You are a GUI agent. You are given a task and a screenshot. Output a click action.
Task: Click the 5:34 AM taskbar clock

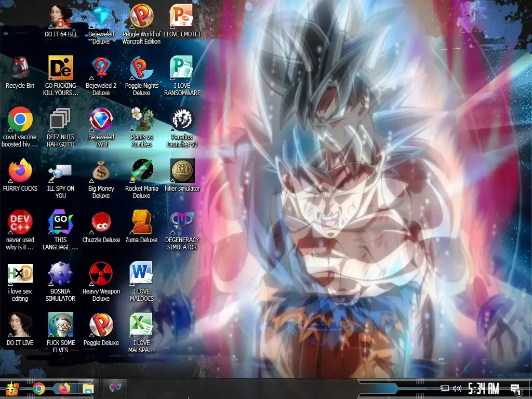(484, 389)
